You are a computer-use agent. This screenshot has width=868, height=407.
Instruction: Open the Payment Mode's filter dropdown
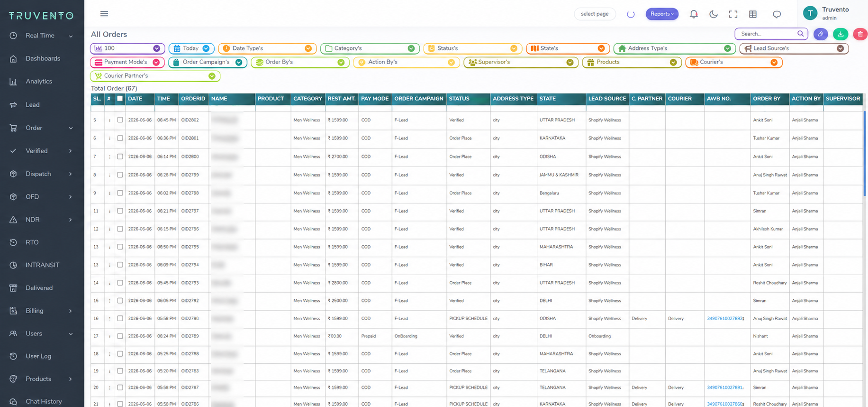pyautogui.click(x=127, y=62)
